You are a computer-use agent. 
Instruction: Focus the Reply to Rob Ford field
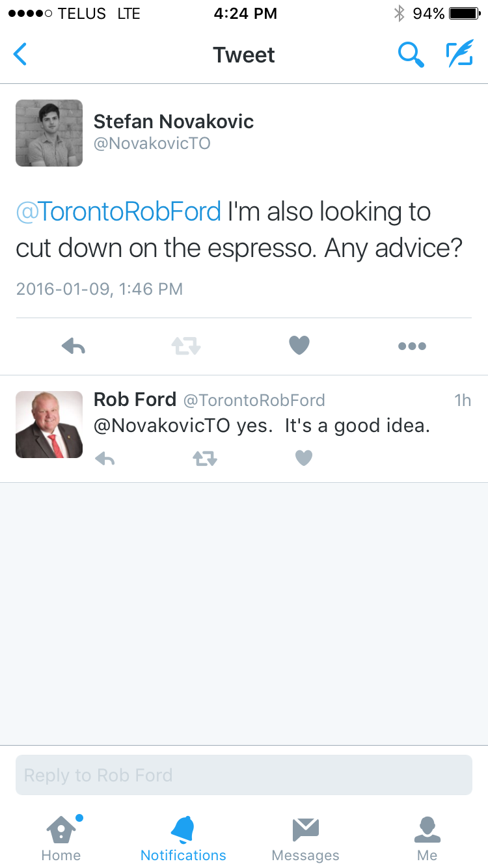click(x=244, y=775)
